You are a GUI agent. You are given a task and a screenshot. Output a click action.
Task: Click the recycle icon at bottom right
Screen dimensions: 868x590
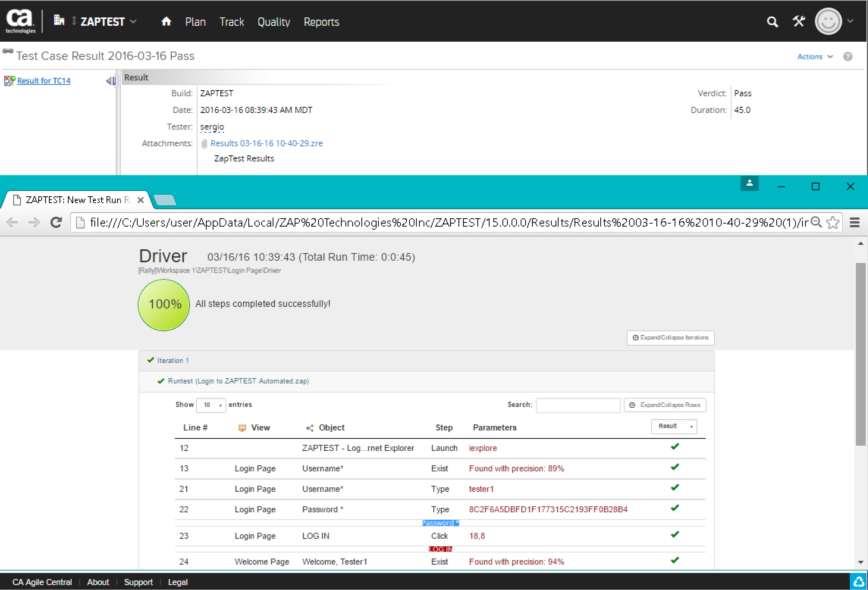pyautogui.click(x=859, y=582)
